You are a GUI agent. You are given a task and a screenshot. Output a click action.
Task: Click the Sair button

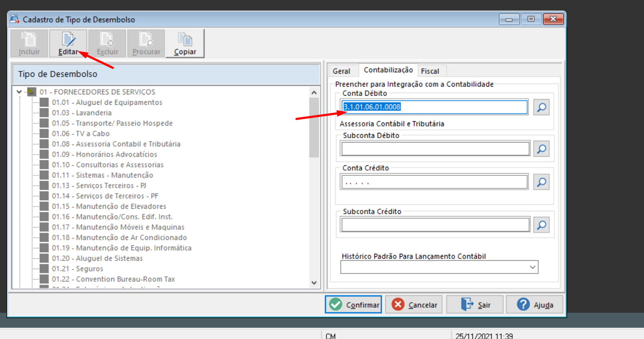point(475,304)
